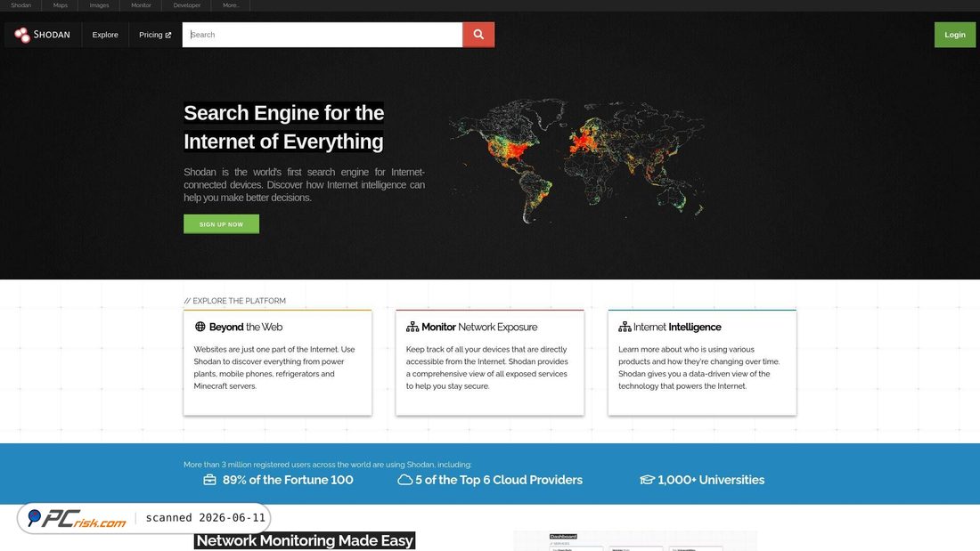Click the SIGN UP NOW button
Viewport: 980px width, 551px height.
[x=221, y=224]
